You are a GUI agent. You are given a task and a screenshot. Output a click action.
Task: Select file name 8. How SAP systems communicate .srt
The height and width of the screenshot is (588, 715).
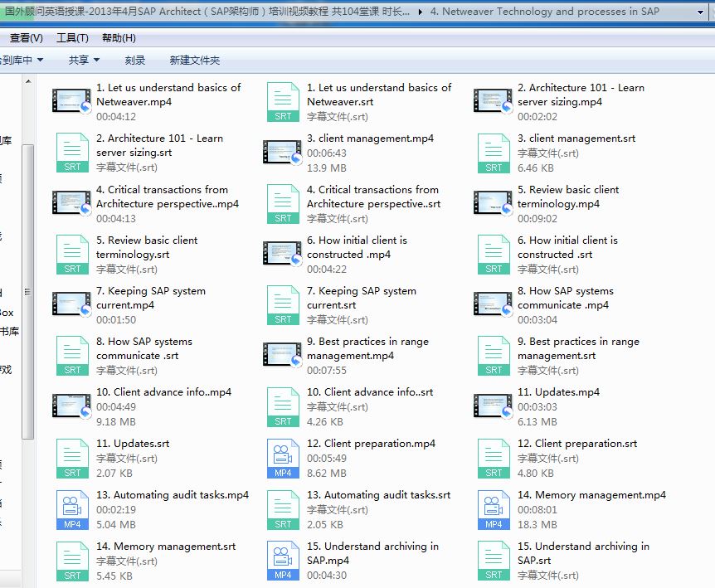click(144, 348)
